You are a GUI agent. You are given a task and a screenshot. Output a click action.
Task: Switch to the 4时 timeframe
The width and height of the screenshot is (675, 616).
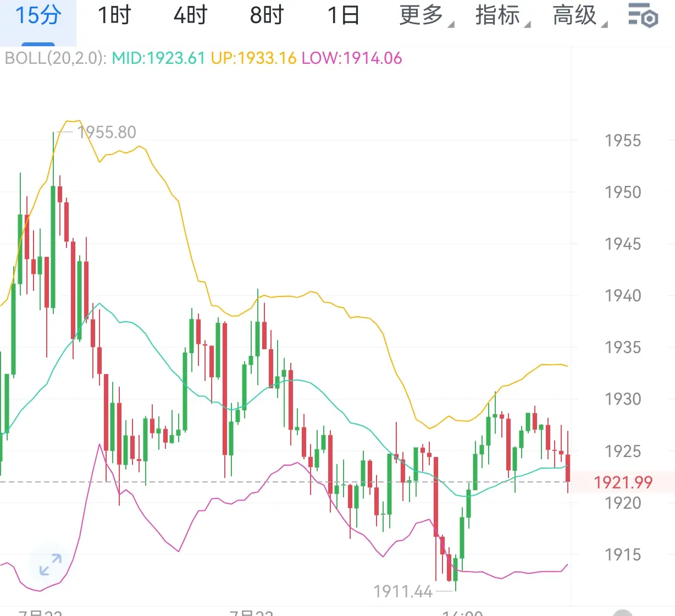pos(190,15)
